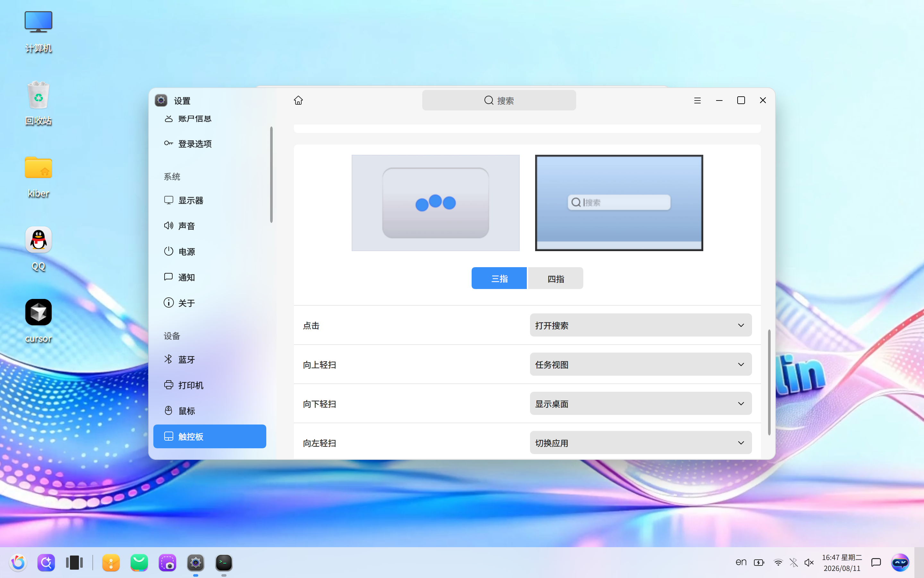
Task: Click the Settings content vertical scrollbar
Action: coord(769,382)
